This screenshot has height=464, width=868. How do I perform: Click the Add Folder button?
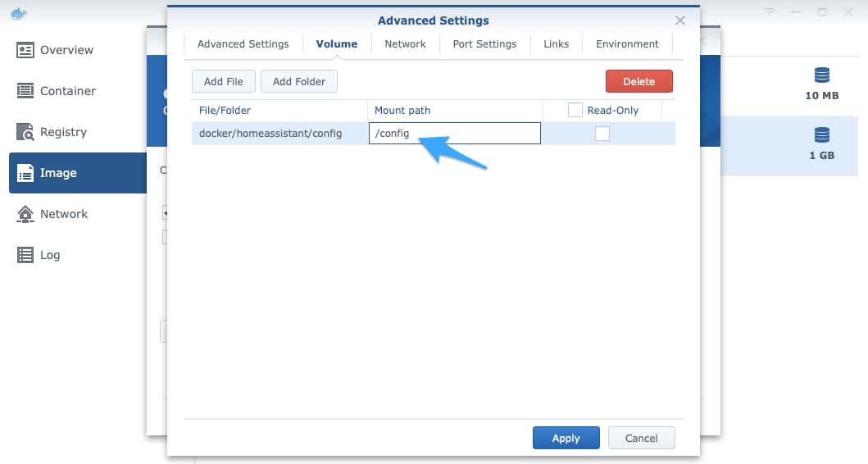299,81
